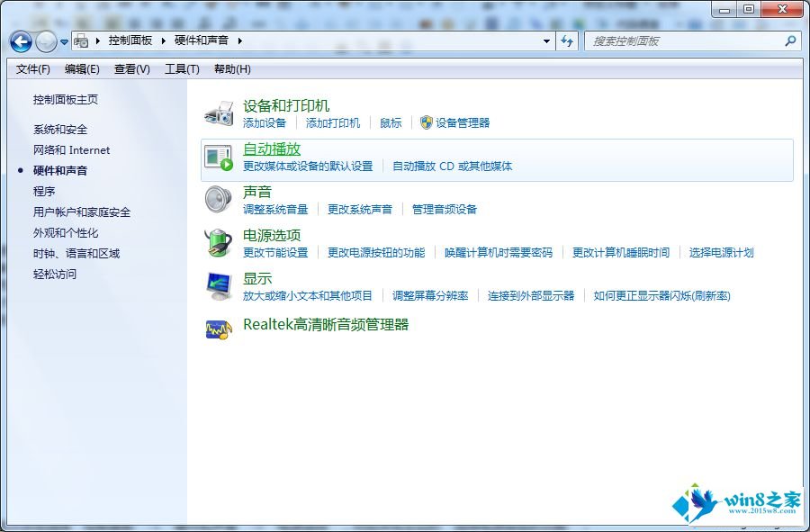This screenshot has width=810, height=532.
Task: Click the Realtek audio manager icon
Action: coord(219,329)
